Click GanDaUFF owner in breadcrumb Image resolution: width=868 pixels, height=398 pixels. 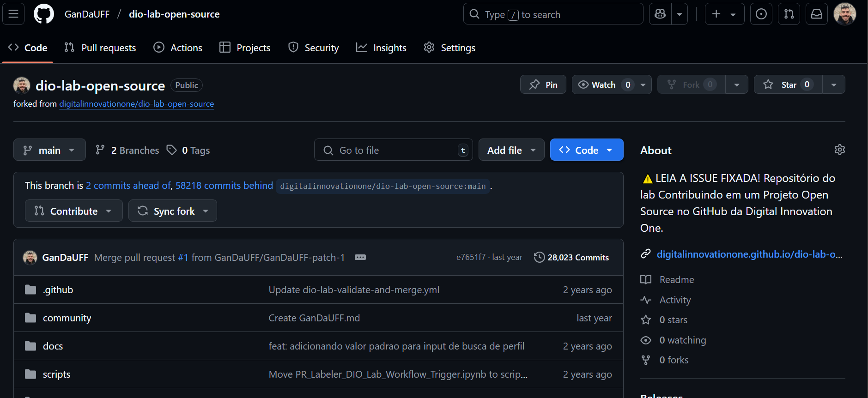coord(87,14)
